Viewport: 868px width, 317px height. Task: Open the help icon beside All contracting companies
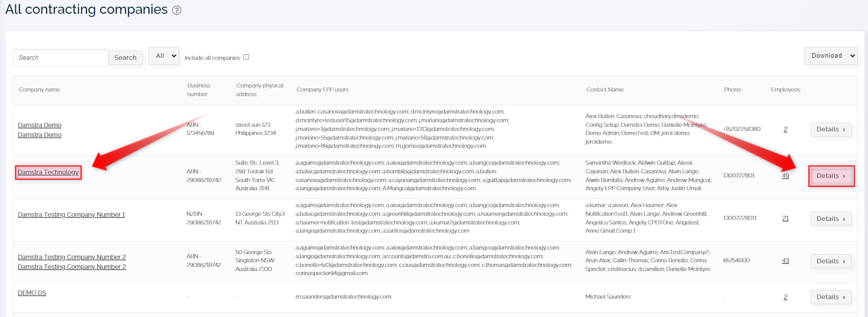(x=177, y=10)
